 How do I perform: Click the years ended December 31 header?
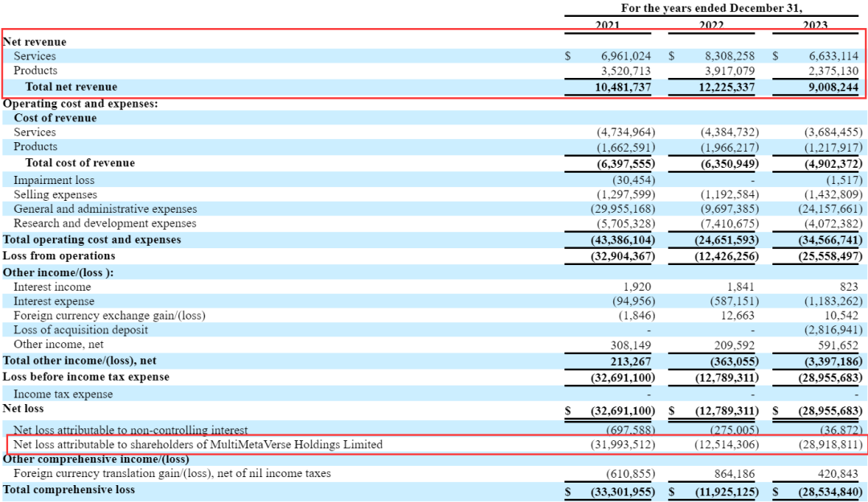click(711, 8)
